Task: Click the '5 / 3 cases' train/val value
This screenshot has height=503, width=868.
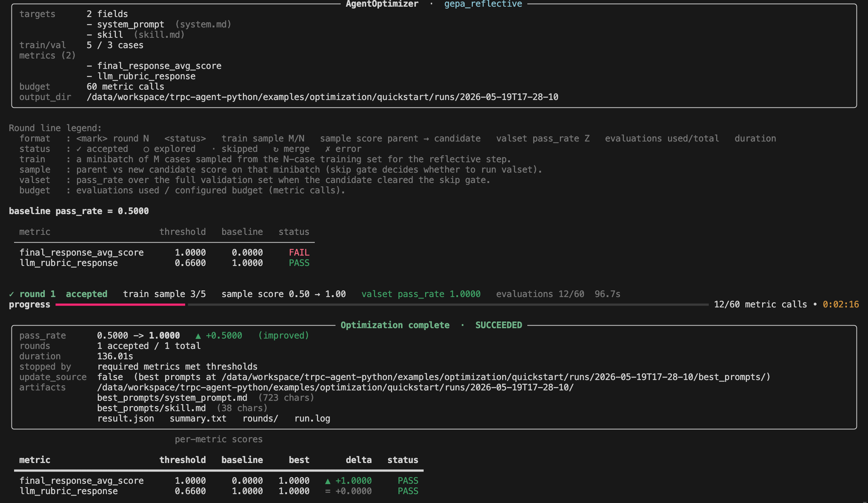Action: 115,45
